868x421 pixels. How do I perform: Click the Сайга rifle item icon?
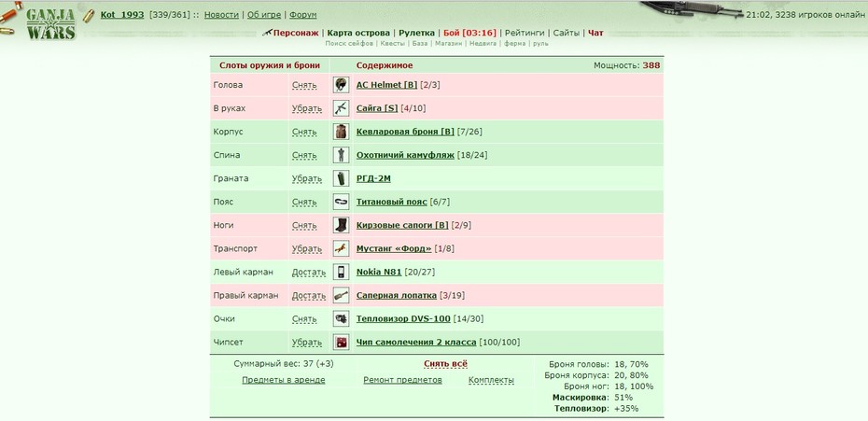341,108
